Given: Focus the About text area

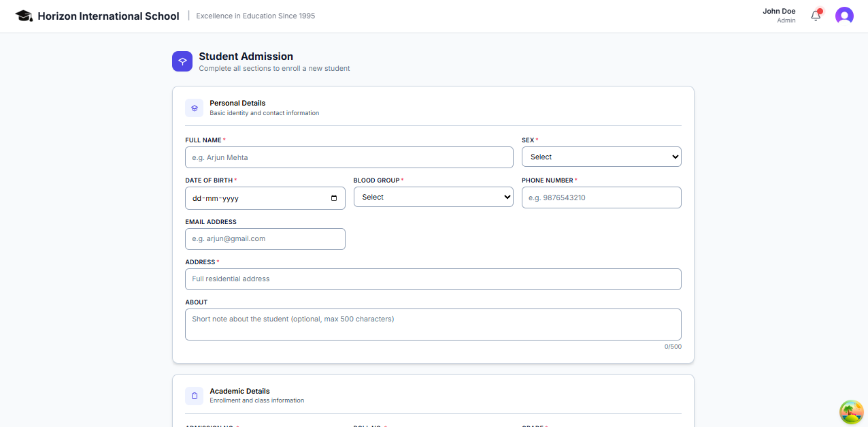Looking at the screenshot, I should point(433,324).
